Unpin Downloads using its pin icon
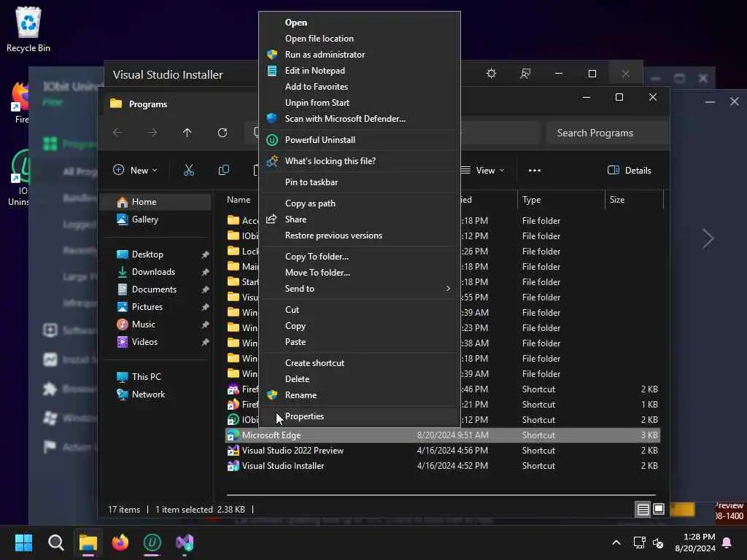This screenshot has width=747, height=560. [x=205, y=273]
